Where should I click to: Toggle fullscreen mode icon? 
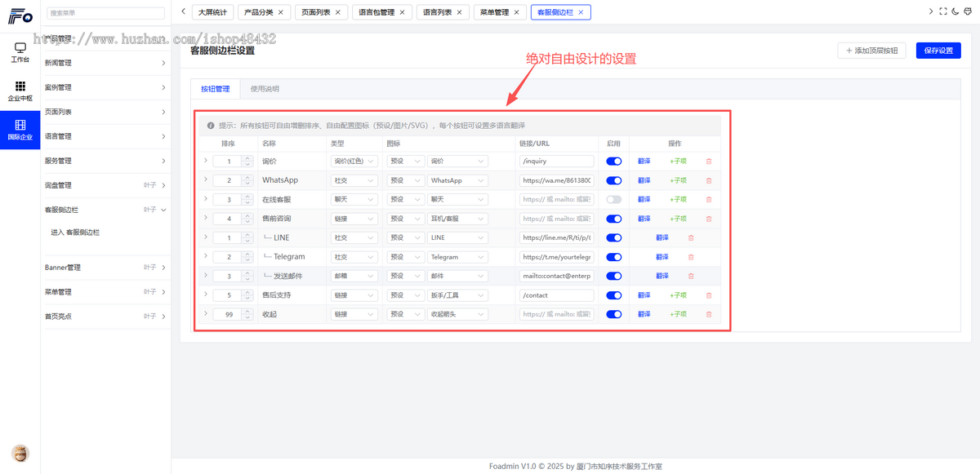(943, 12)
